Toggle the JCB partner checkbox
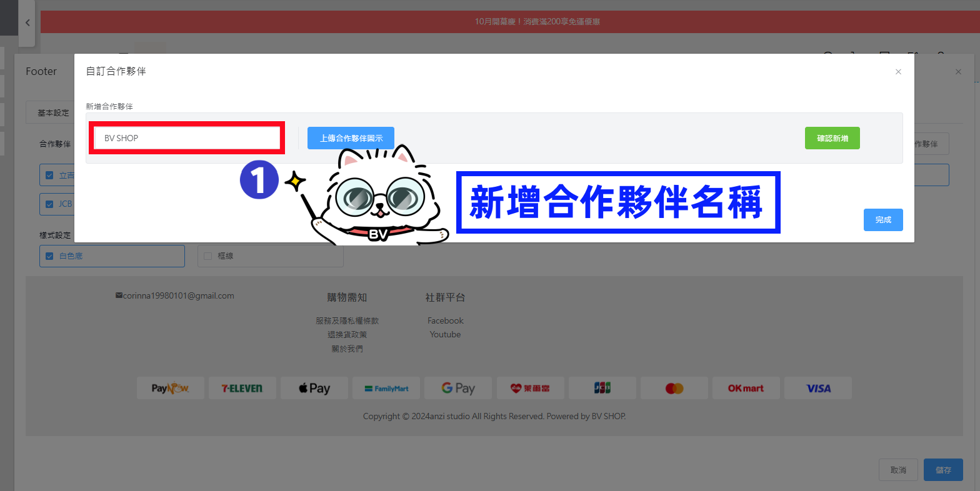980x491 pixels. point(49,204)
